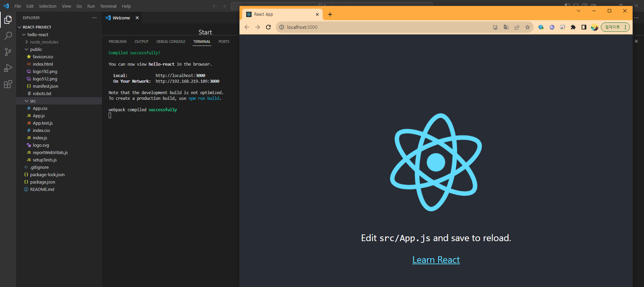Switch to the DEBUG CONSOLE tab
The image size is (644, 287).
[171, 42]
